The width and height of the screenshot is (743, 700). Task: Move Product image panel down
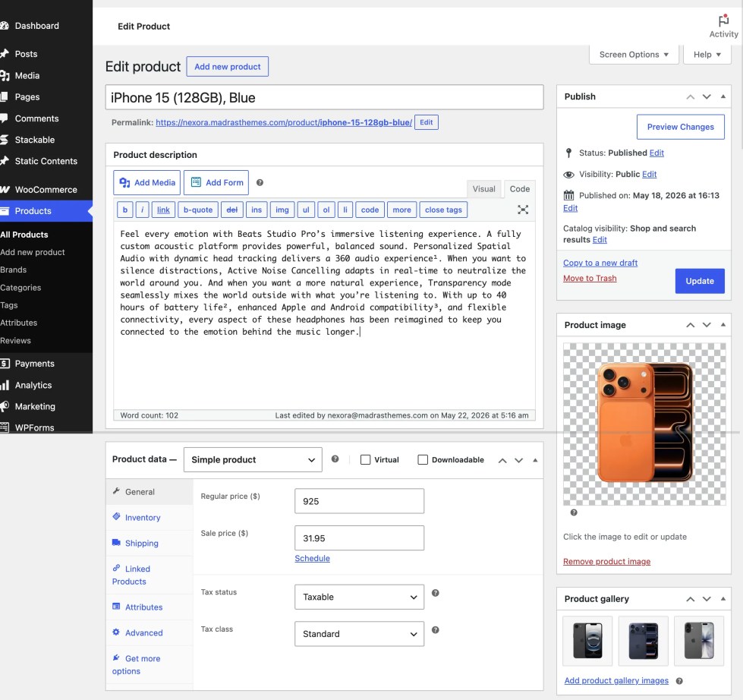(x=707, y=325)
